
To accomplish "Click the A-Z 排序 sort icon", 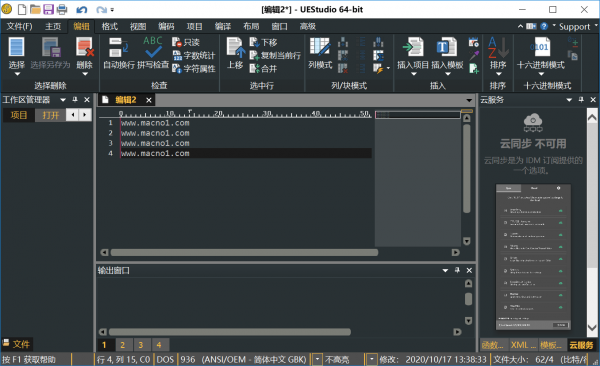I will point(498,47).
